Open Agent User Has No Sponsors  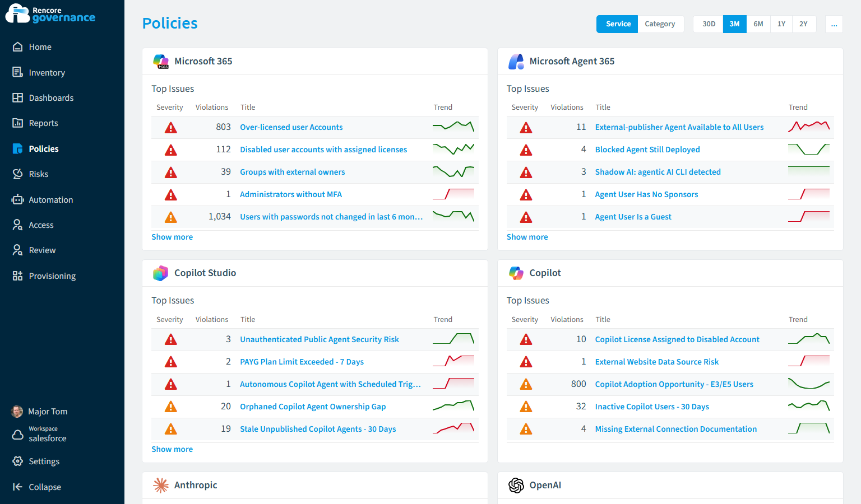647,194
